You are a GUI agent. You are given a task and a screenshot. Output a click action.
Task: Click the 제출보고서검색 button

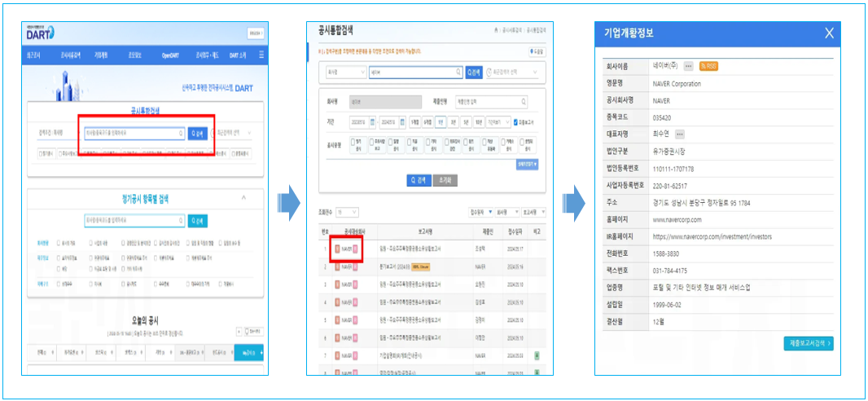click(x=809, y=343)
